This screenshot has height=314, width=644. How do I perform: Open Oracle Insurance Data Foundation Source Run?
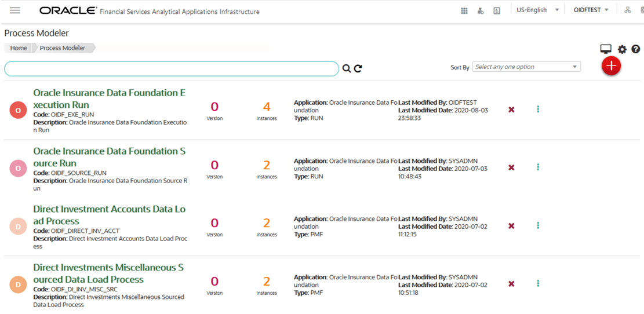coord(110,157)
